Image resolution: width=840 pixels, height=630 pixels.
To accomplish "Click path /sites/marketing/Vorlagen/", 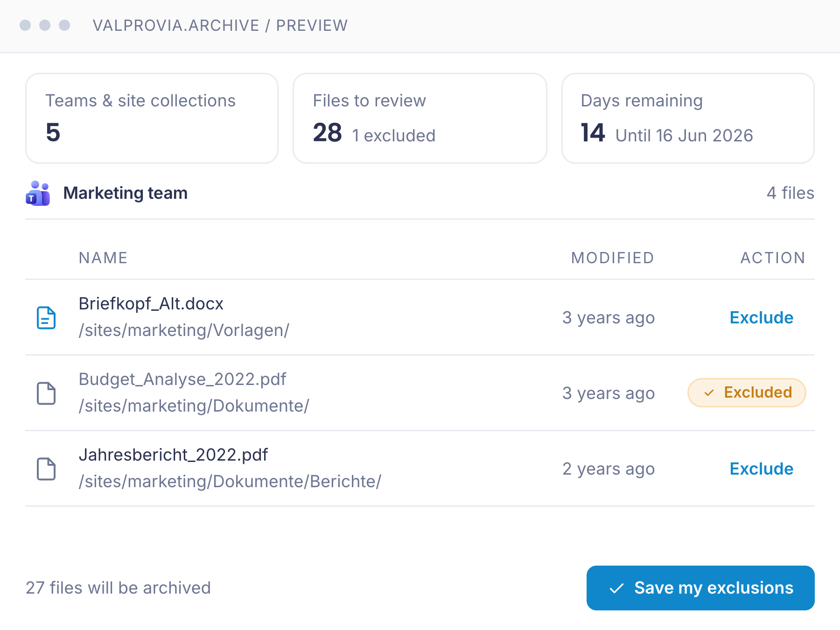I will (184, 330).
